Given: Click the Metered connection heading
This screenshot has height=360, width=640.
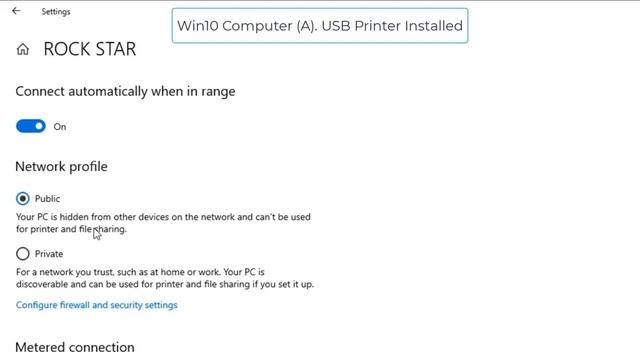Looking at the screenshot, I should [75, 347].
